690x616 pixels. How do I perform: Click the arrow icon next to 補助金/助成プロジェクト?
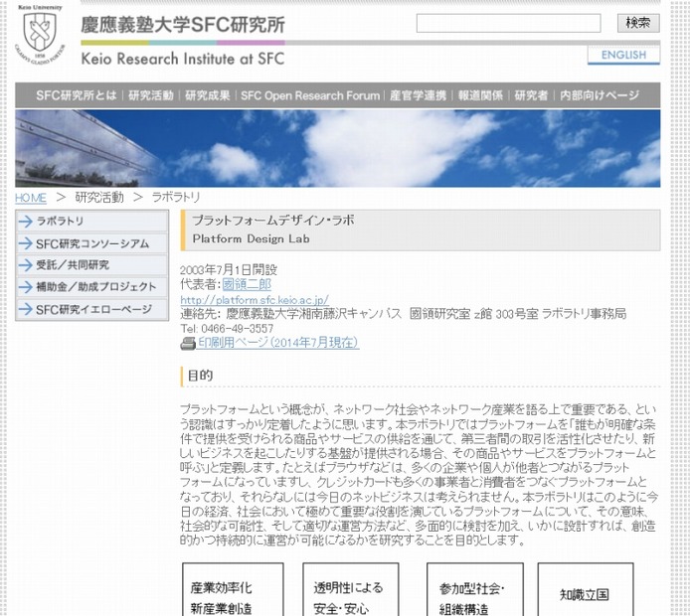pos(26,287)
